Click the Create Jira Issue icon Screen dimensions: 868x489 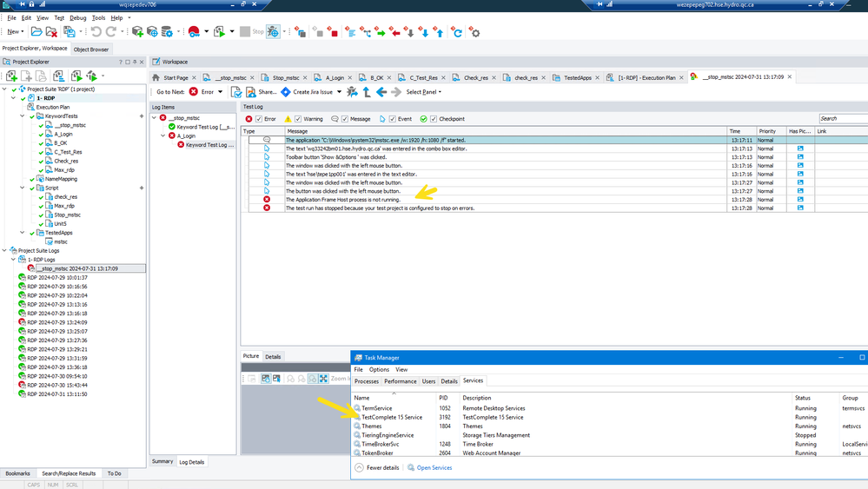(x=286, y=92)
